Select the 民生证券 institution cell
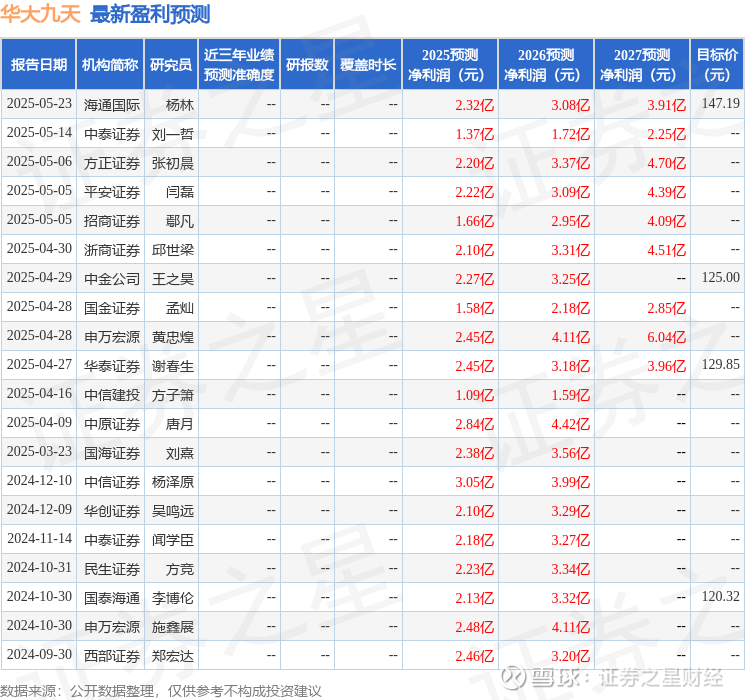Viewport: 745px width, 700px height. 112,569
